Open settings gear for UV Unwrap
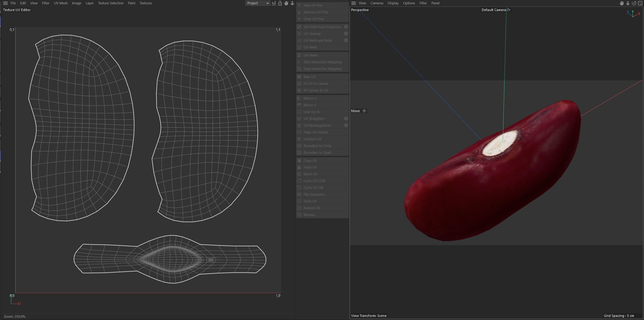Viewport: 644px width, 320px height. click(346, 33)
